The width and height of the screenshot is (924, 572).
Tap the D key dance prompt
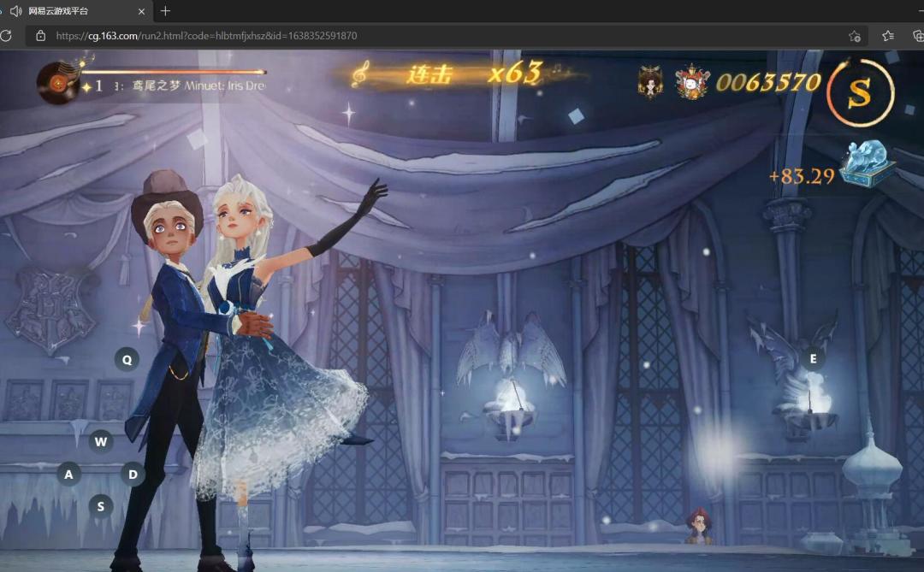point(133,475)
